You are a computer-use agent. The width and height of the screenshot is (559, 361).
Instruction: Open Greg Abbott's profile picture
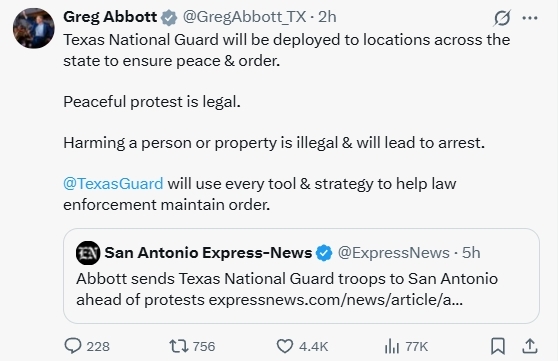(34, 28)
